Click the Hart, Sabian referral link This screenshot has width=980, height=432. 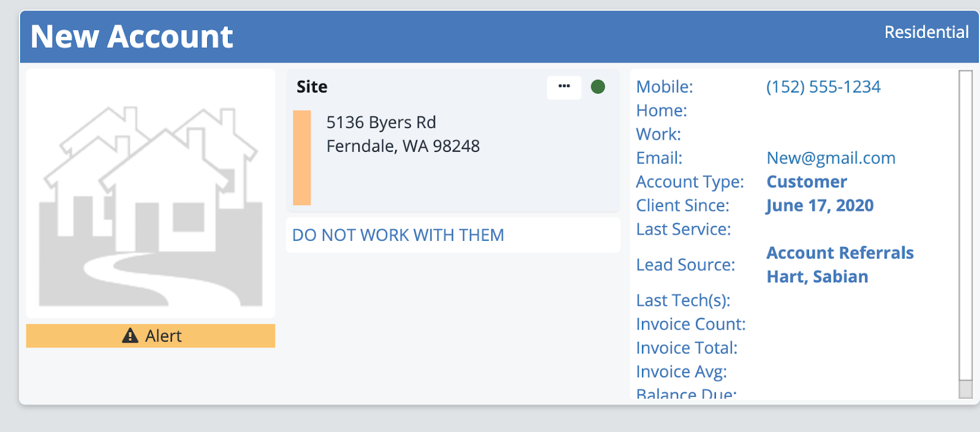pos(817,277)
